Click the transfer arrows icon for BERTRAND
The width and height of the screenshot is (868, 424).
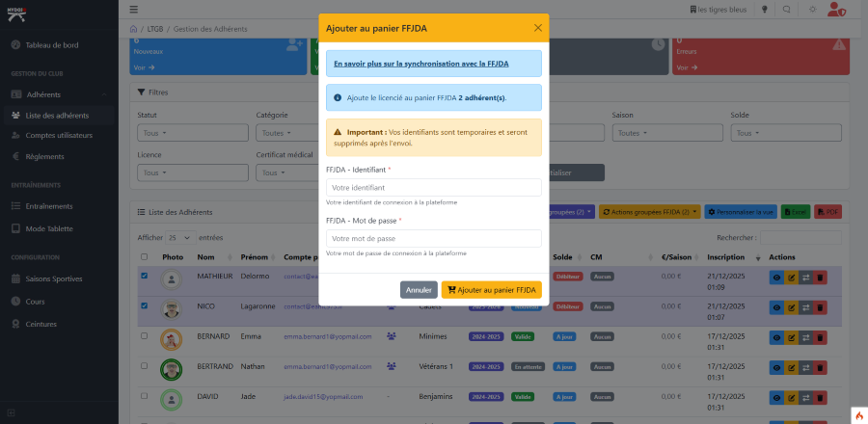tap(805, 367)
